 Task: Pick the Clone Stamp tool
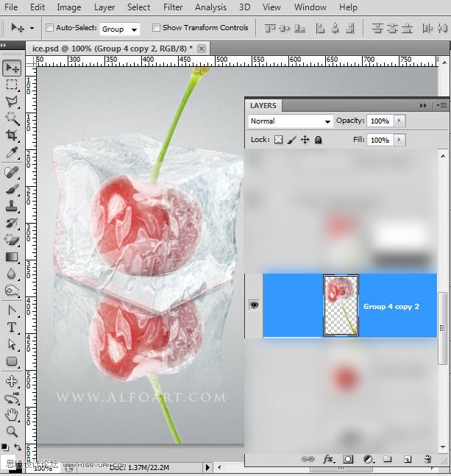12,206
